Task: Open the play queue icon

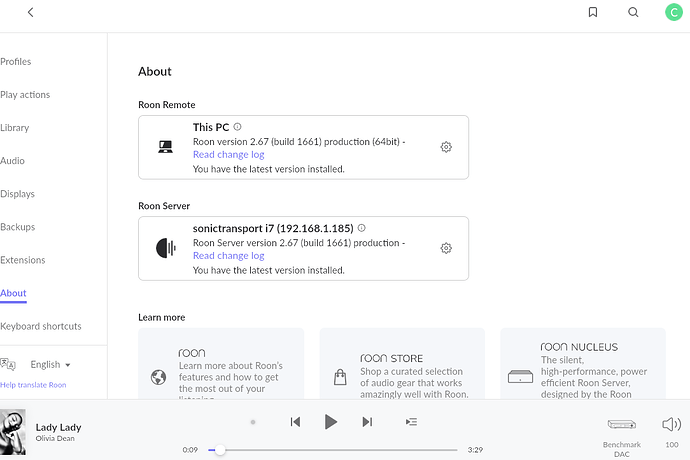Action: [411, 422]
